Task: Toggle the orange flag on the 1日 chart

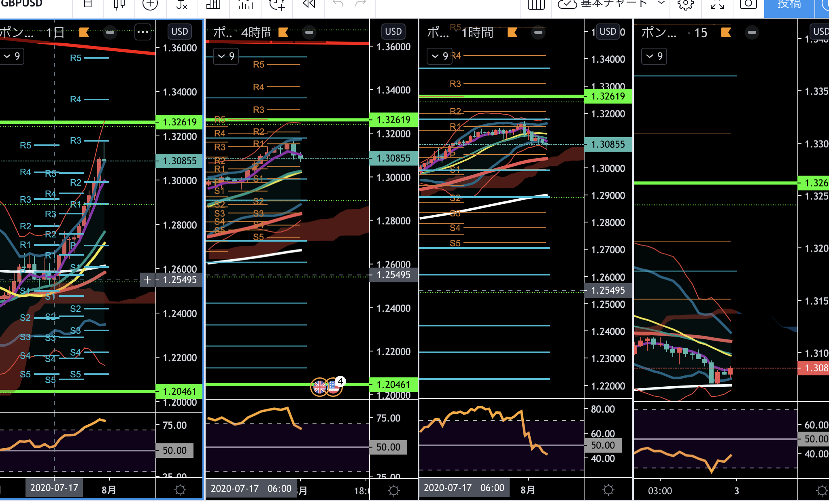Action: [84, 32]
